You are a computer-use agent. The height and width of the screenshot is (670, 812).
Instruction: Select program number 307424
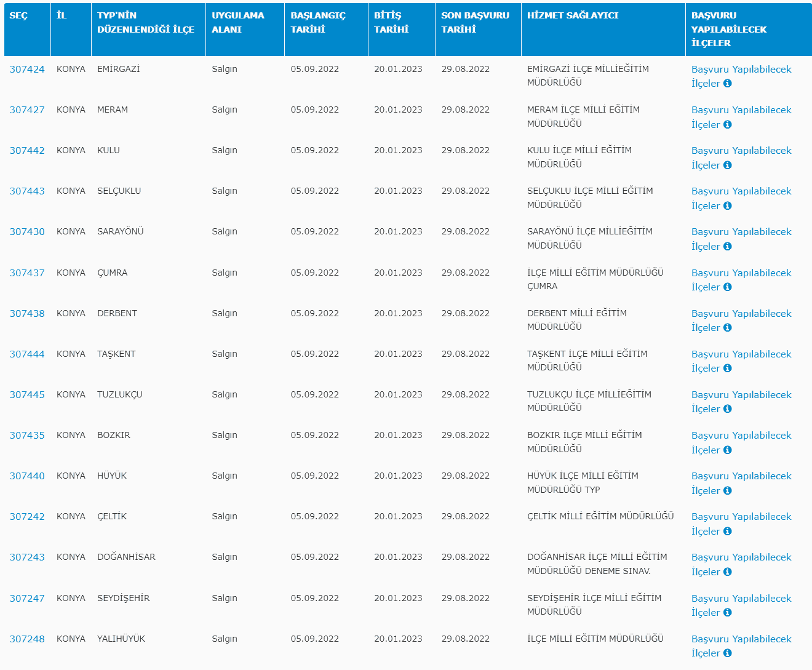click(x=27, y=70)
